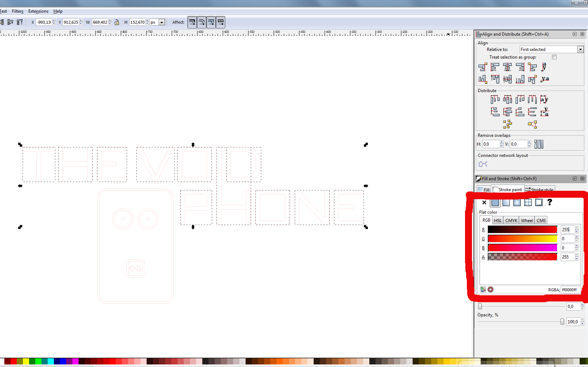Image resolution: width=588 pixels, height=367 pixels.
Task: Arrange the connector network layout
Action: coord(483,164)
